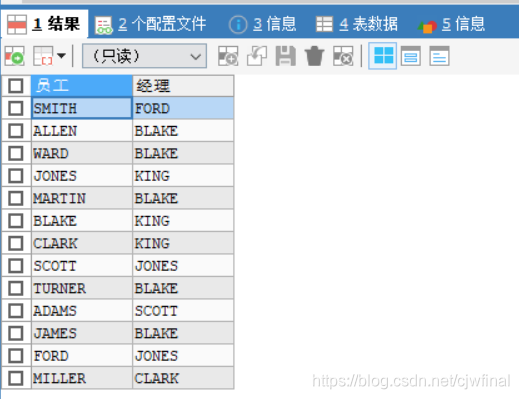Select grid view mode icon
The height and width of the screenshot is (399, 519).
[383, 56]
